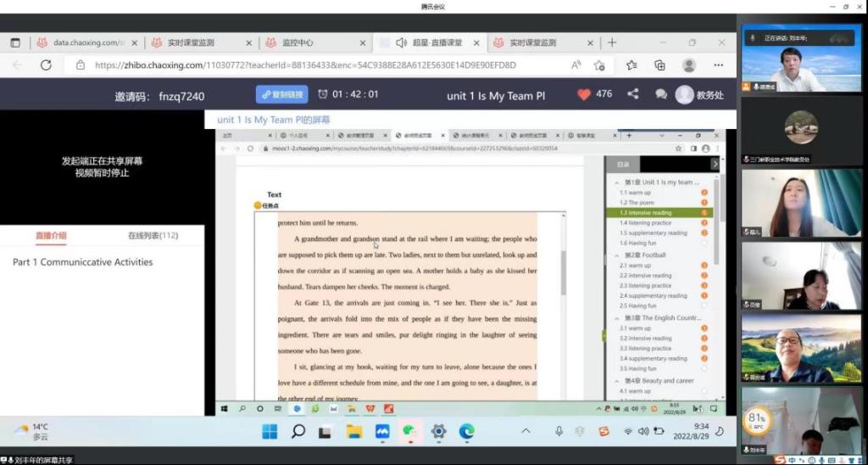Open the Edge Favorites list icon

[x=632, y=65]
